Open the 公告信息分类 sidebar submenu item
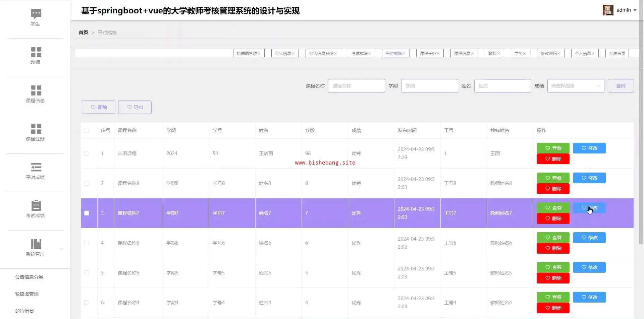Image resolution: width=644 pixels, height=319 pixels. 29,277
